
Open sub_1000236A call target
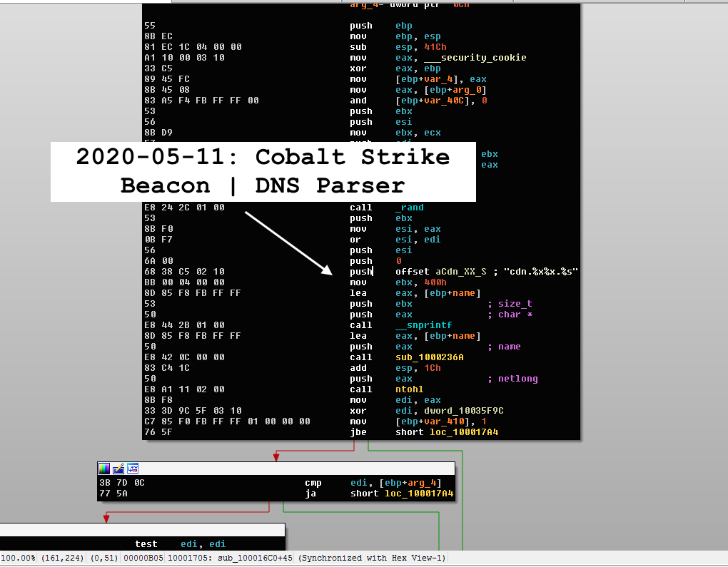(430, 357)
